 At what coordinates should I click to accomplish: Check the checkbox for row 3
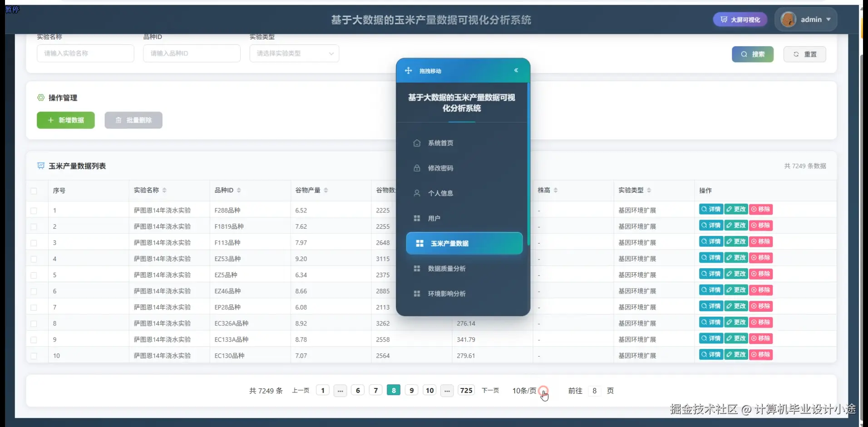click(x=35, y=242)
